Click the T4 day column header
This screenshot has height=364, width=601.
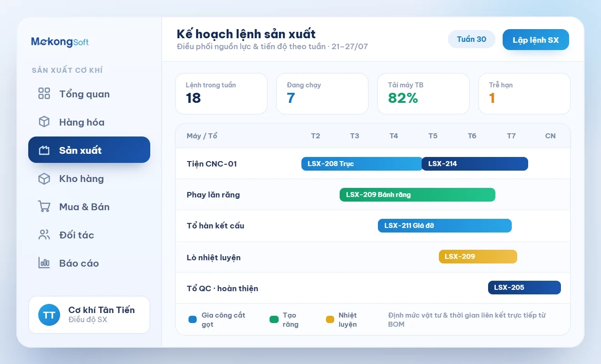click(x=394, y=136)
